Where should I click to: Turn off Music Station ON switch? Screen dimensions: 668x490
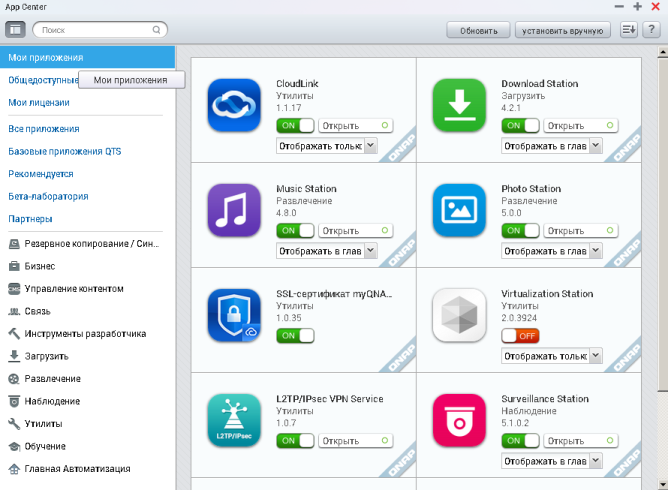[x=295, y=231]
